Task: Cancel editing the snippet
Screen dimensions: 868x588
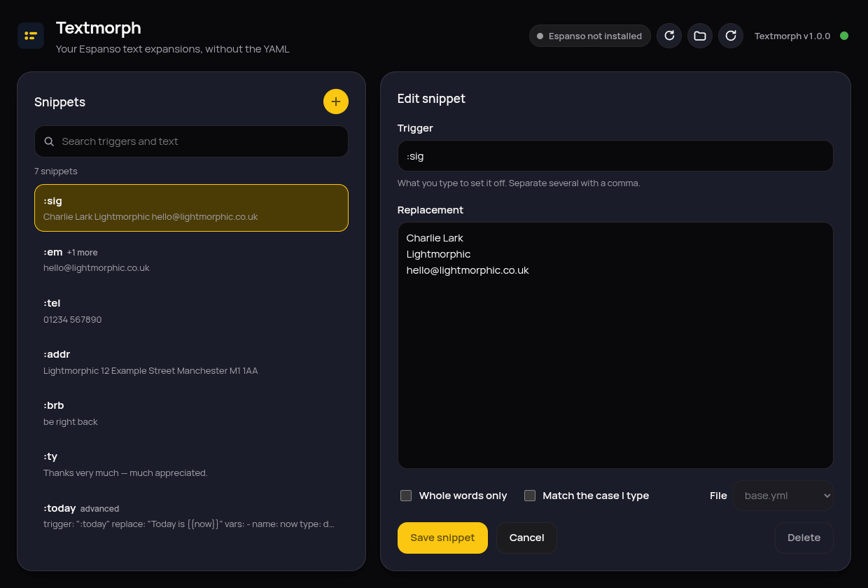Action: 527,538
